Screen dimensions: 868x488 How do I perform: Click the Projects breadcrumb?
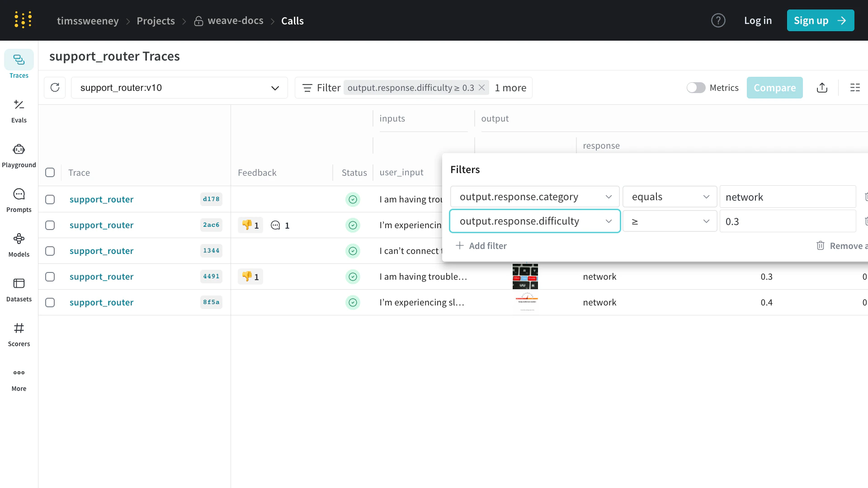point(156,21)
